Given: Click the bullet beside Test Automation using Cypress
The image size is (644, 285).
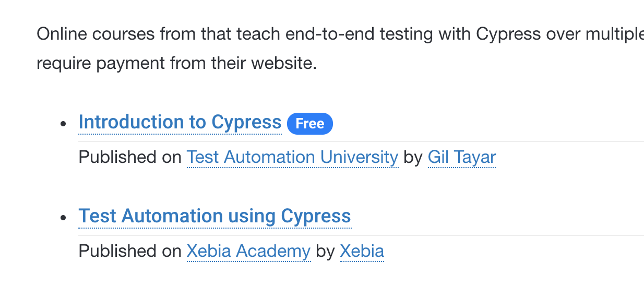Looking at the screenshot, I should [x=64, y=217].
